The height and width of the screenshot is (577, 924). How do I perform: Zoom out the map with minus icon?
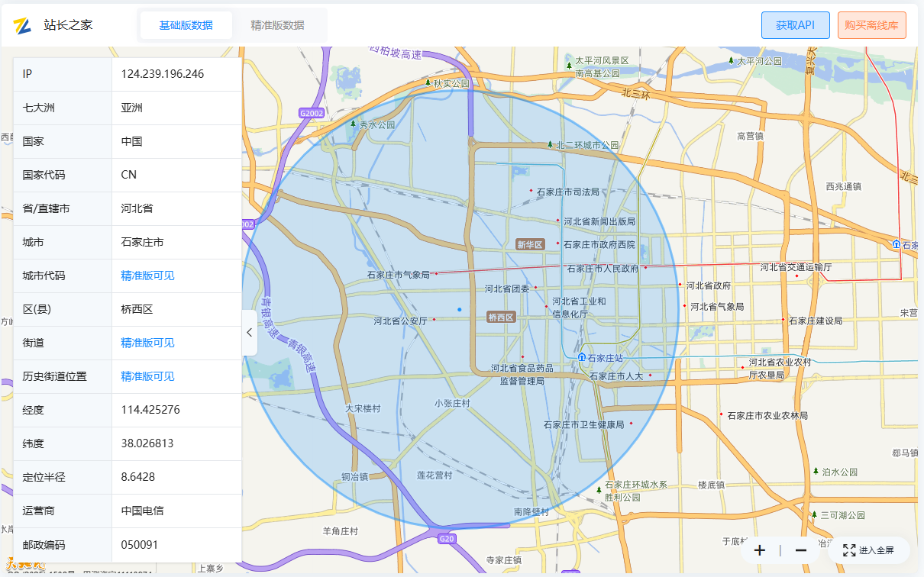[801, 550]
